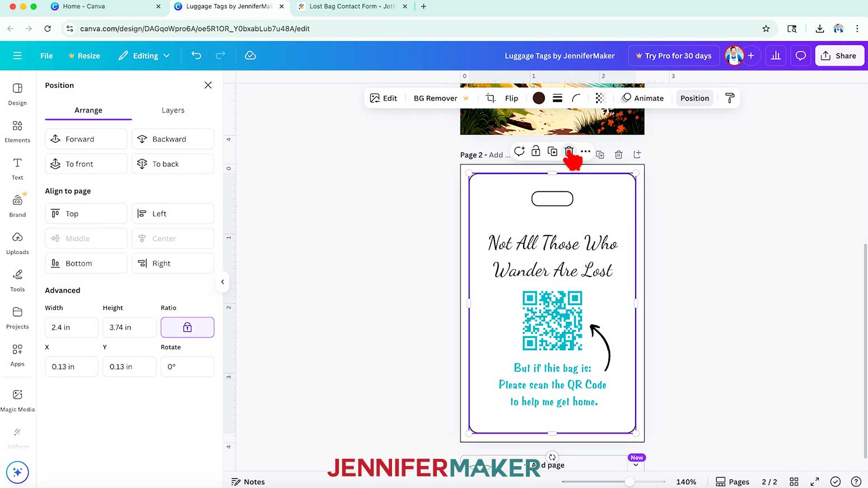
Task: Open the Uploads sidebar panel
Action: (17, 243)
